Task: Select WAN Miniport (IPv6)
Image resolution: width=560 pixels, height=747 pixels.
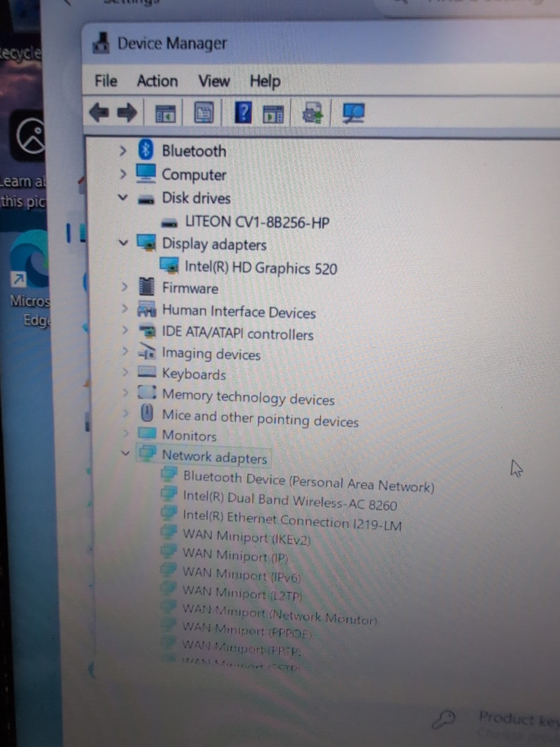Action: (x=242, y=574)
